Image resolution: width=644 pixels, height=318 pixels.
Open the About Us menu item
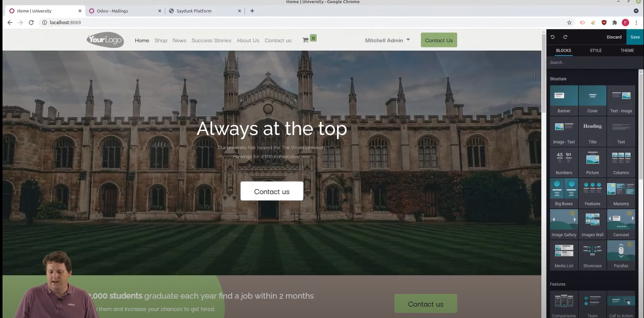[x=248, y=41]
